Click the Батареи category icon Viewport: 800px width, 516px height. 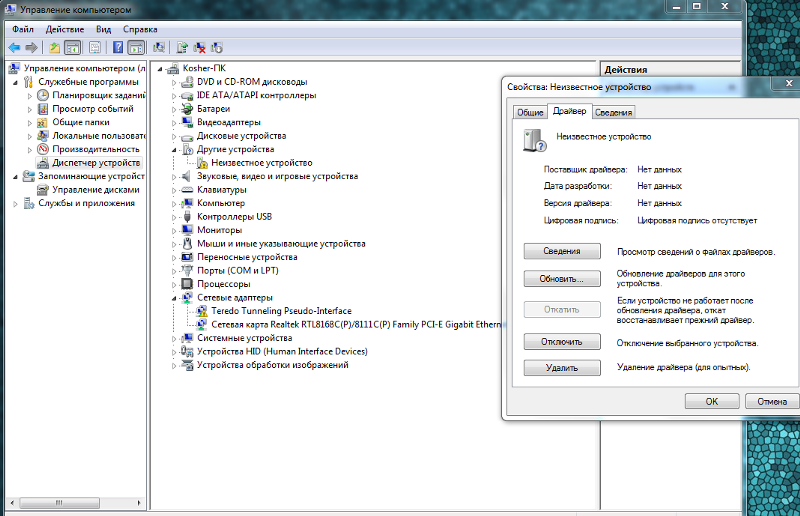click(x=187, y=109)
